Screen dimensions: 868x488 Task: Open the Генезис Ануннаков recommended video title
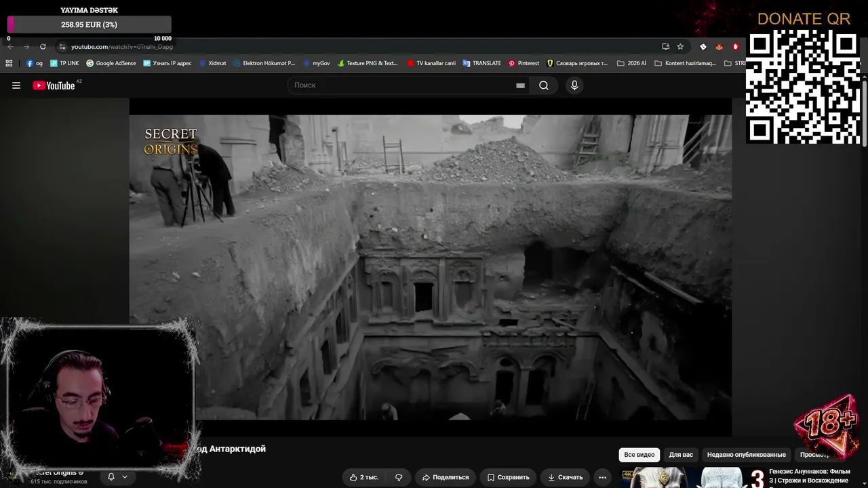810,476
